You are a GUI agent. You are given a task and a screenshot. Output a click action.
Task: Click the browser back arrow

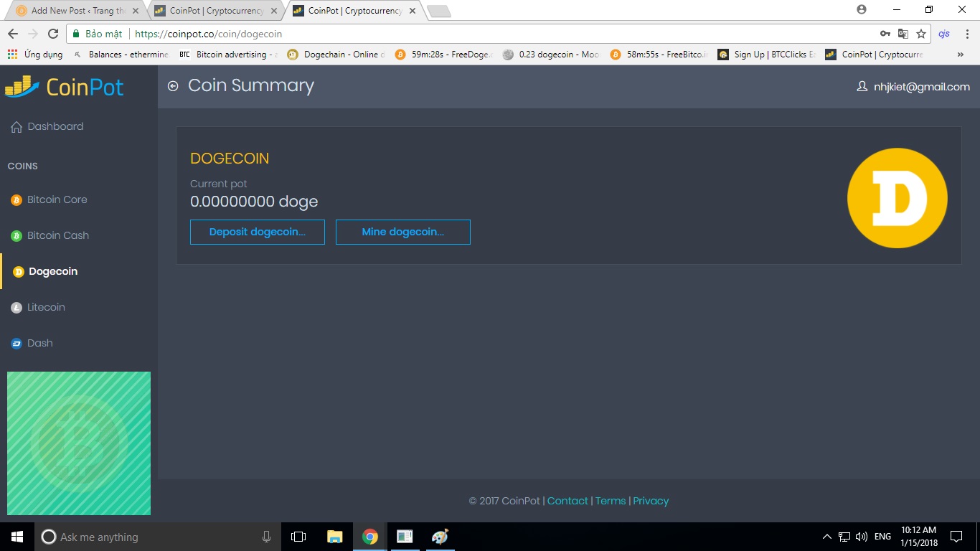click(13, 34)
